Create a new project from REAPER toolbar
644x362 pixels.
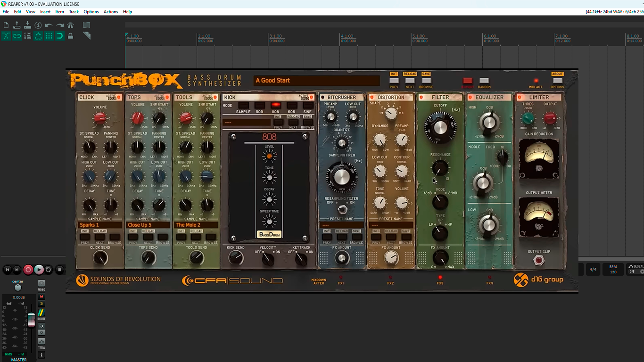tap(6, 25)
